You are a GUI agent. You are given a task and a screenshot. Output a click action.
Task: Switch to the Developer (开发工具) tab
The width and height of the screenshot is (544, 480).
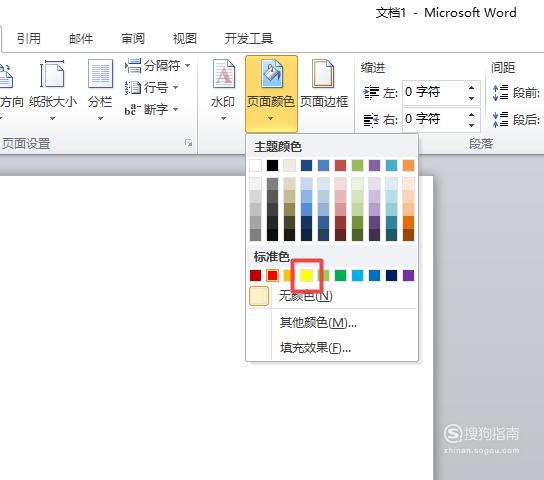pos(248,38)
